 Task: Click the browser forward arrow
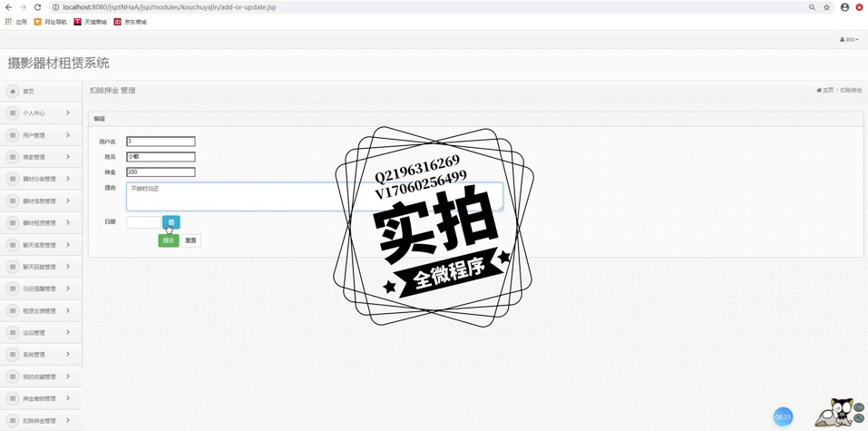coord(23,7)
